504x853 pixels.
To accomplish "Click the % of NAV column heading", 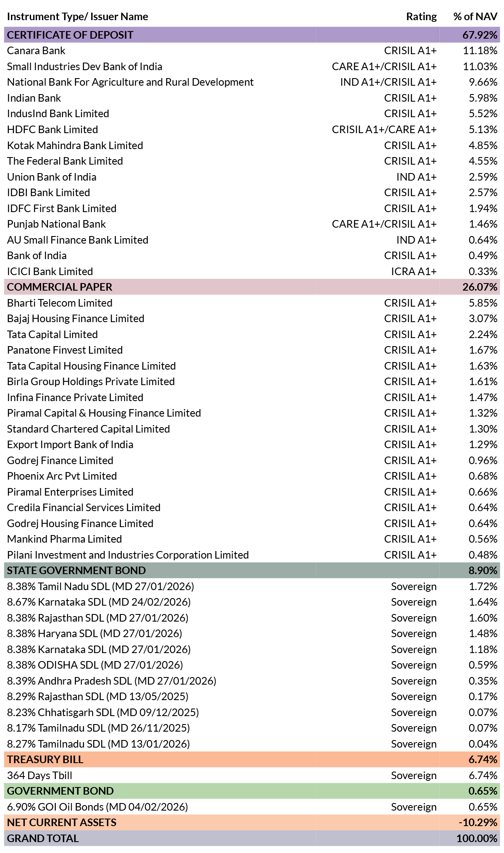I will click(x=475, y=16).
